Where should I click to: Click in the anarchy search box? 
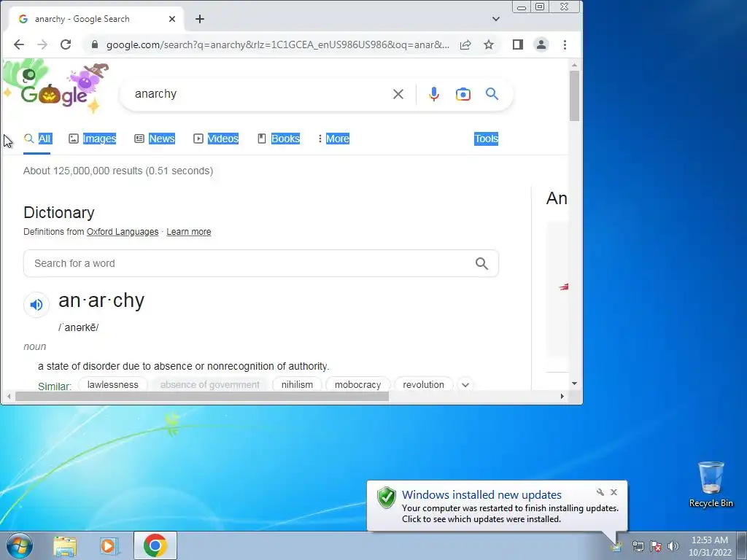coord(258,94)
